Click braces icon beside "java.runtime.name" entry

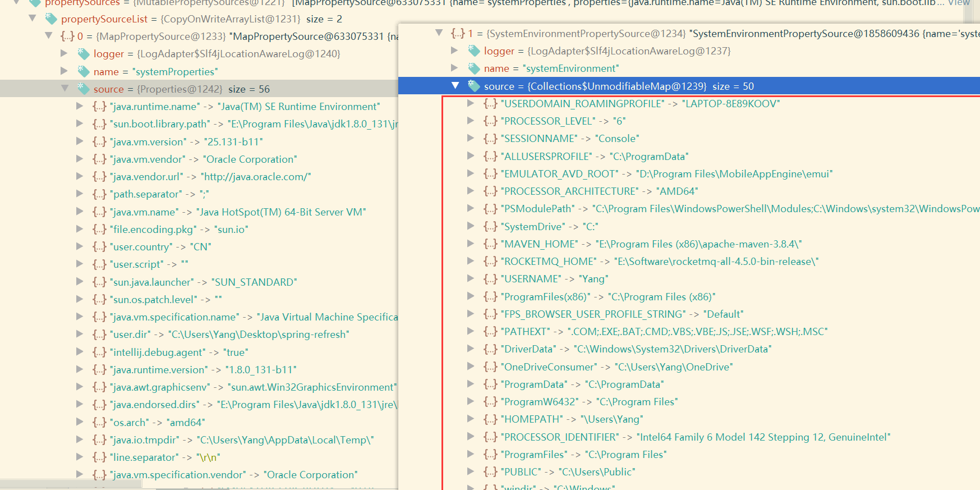click(x=99, y=107)
